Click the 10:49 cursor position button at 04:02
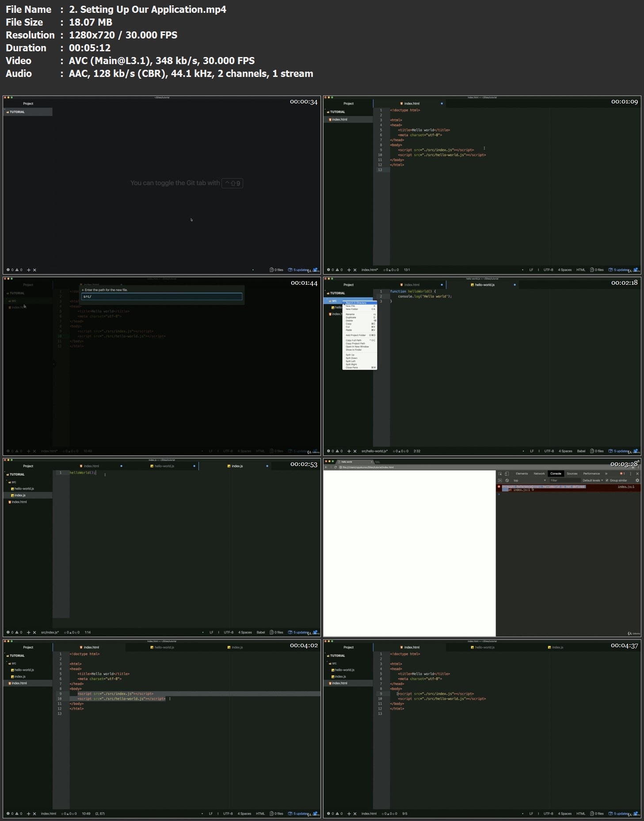The height and width of the screenshot is (821, 644). [86, 813]
